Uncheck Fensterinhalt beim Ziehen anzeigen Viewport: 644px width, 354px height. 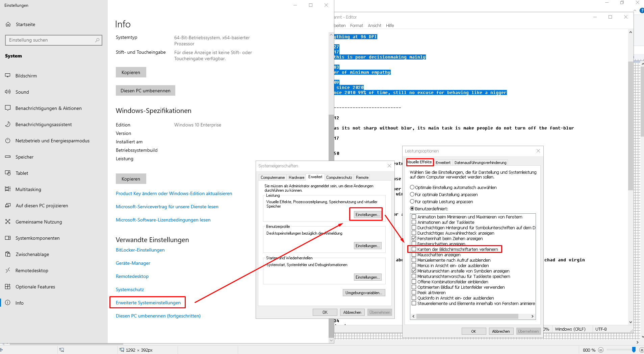414,238
